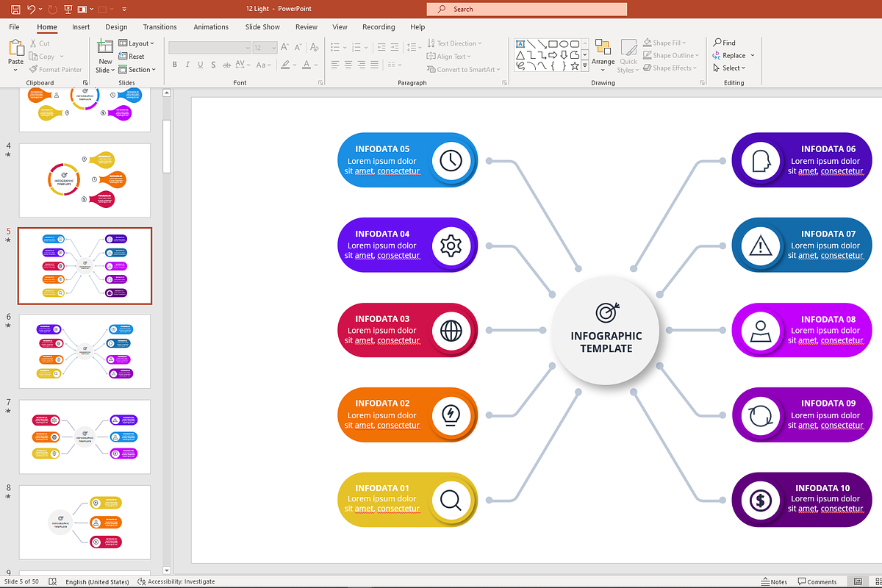Click the dollar icon in Infodata 10
Screen dimensions: 882x588
(x=759, y=499)
